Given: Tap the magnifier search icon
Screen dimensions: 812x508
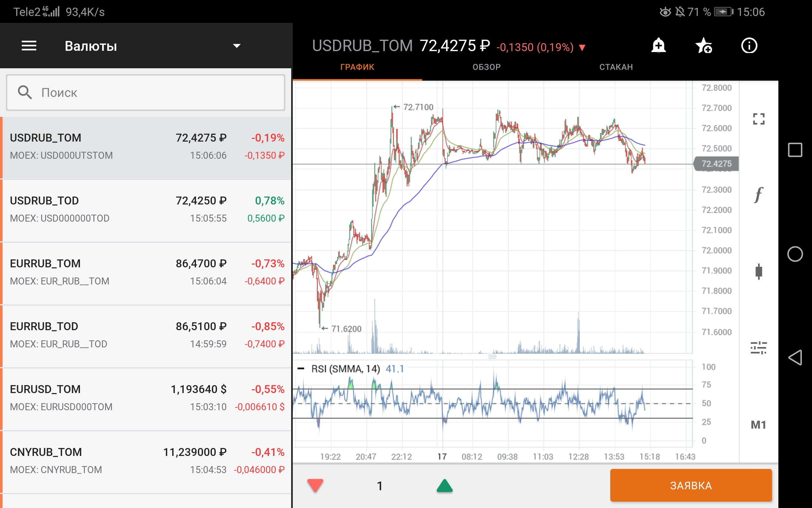Looking at the screenshot, I should (x=25, y=92).
